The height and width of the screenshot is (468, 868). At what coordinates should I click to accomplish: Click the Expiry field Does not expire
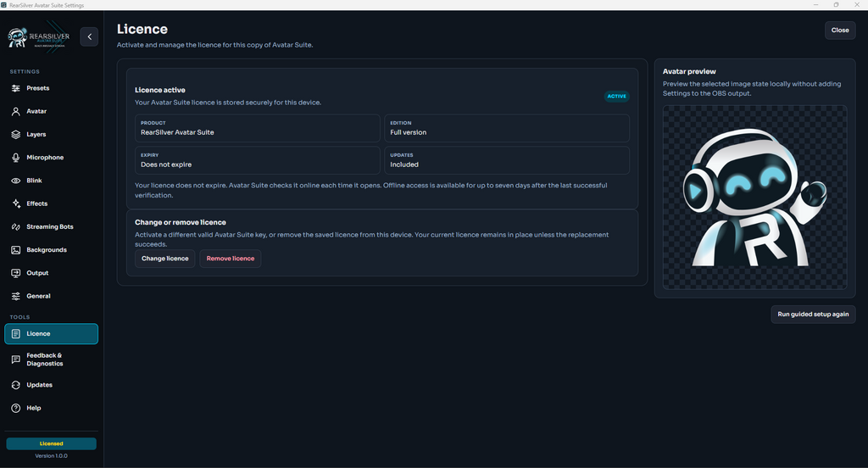pyautogui.click(x=258, y=160)
